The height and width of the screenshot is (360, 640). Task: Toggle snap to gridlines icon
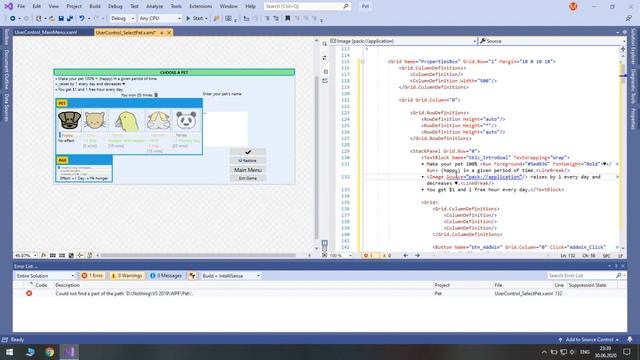pos(62,255)
